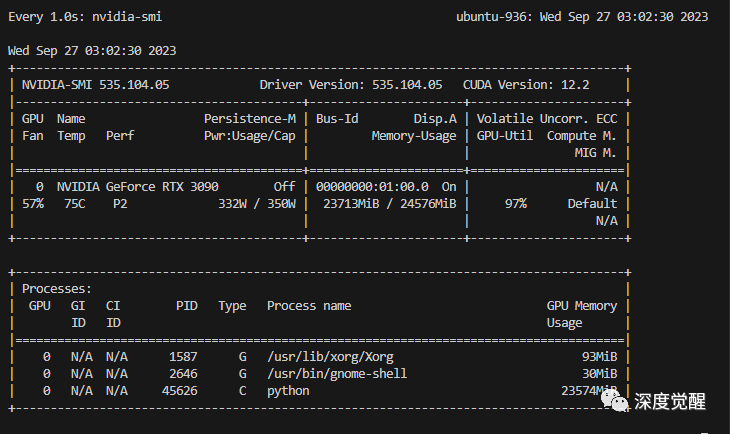Viewport: 730px width, 434px height.
Task: Click the 'Persistence-M' column header
Action: click(250, 119)
